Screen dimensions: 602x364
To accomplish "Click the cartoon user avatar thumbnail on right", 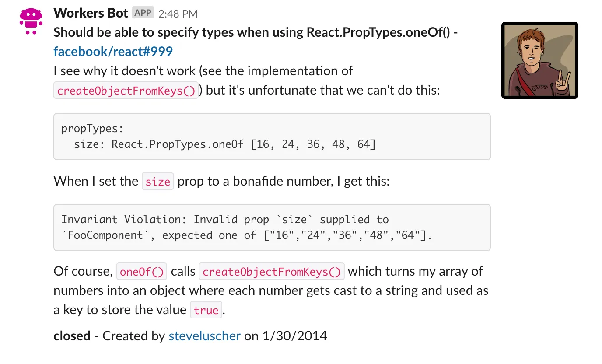I will [539, 60].
